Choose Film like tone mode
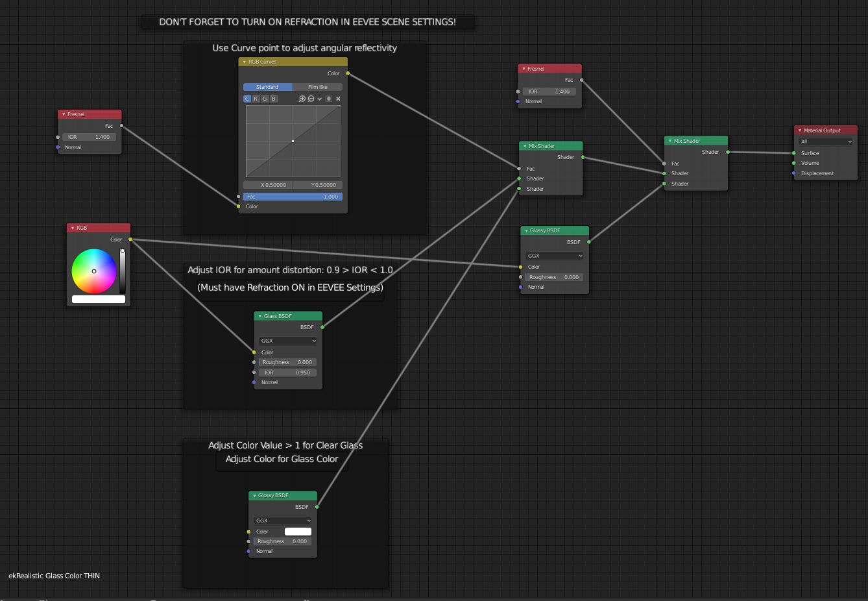This screenshot has height=601, width=868. 318,87
